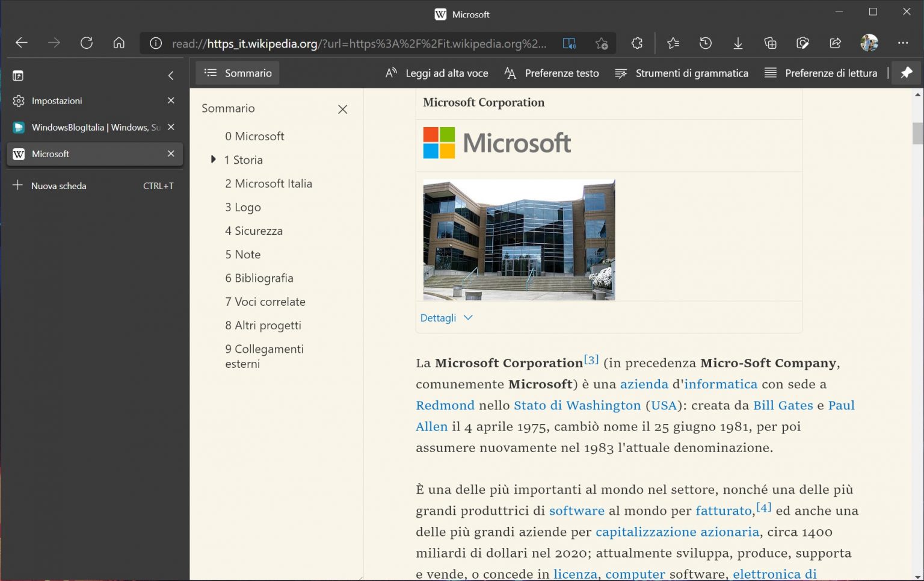Screen dimensions: 924x581
Task: Open the Impostazioni tab
Action: click(57, 101)
